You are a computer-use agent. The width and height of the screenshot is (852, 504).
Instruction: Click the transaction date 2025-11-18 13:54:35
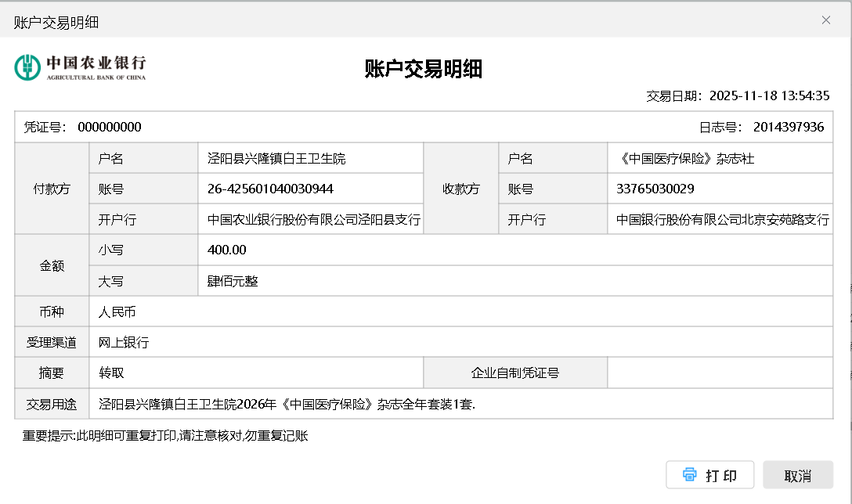769,96
